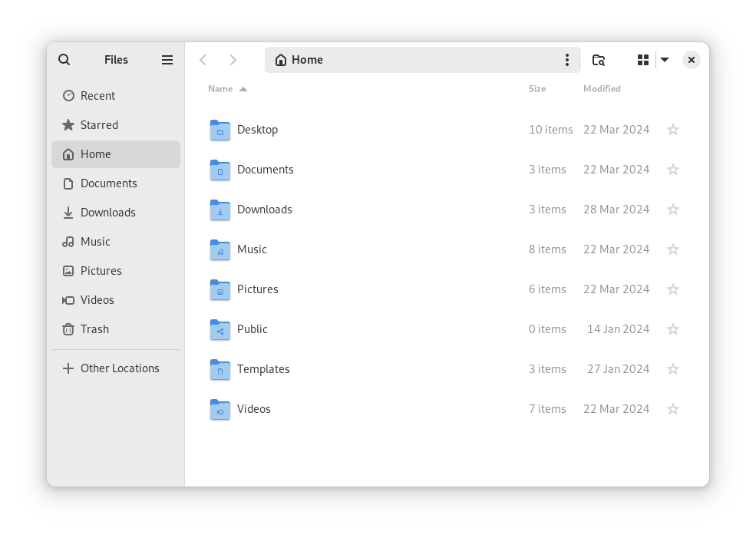Switch to grid view icon
The image size is (756, 538).
[x=643, y=60]
